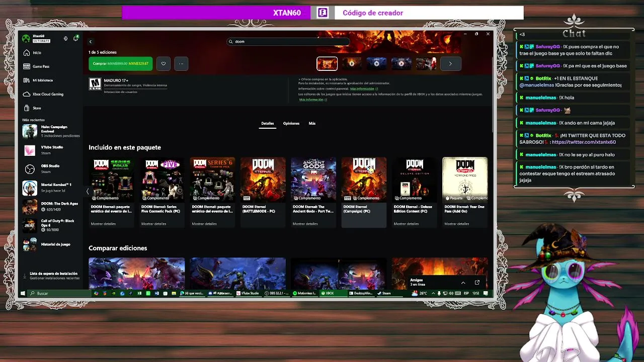The width and height of the screenshot is (644, 362).
Task: Open the notifications bell in Xbox app
Action: [x=76, y=38]
